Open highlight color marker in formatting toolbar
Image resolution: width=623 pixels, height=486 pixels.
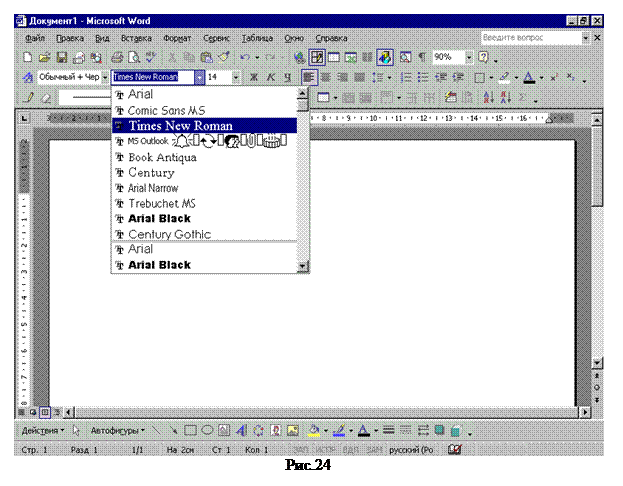(504, 77)
